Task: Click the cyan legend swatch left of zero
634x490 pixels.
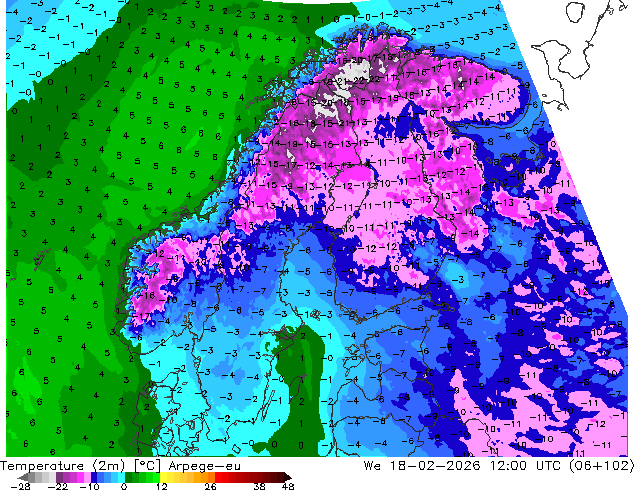Action: pos(121,477)
